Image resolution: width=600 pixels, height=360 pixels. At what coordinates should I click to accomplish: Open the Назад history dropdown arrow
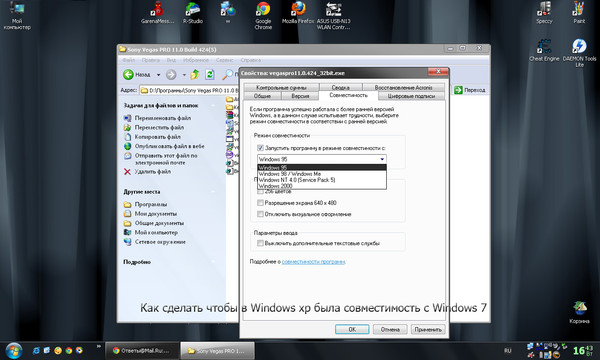[158, 75]
